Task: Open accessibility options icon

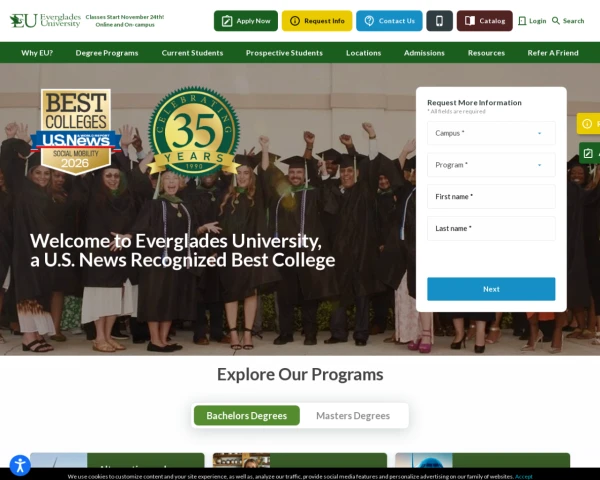Action: click(20, 465)
